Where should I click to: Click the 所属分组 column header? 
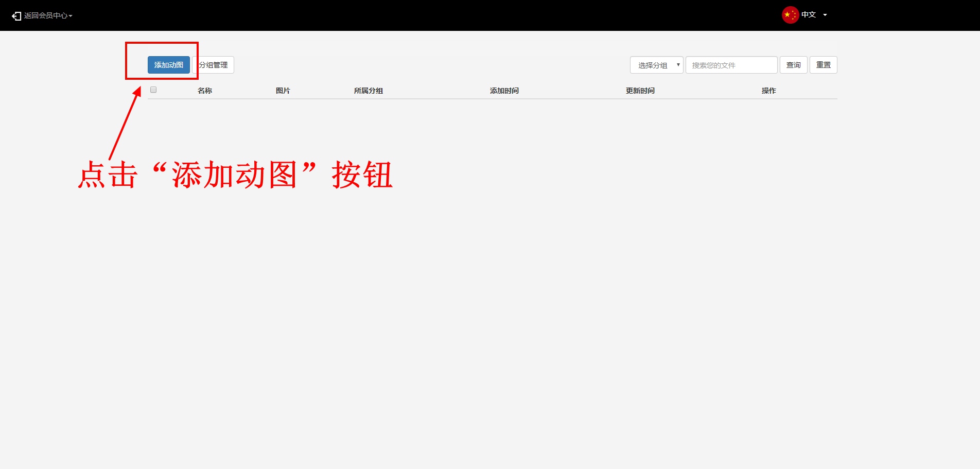(x=368, y=91)
